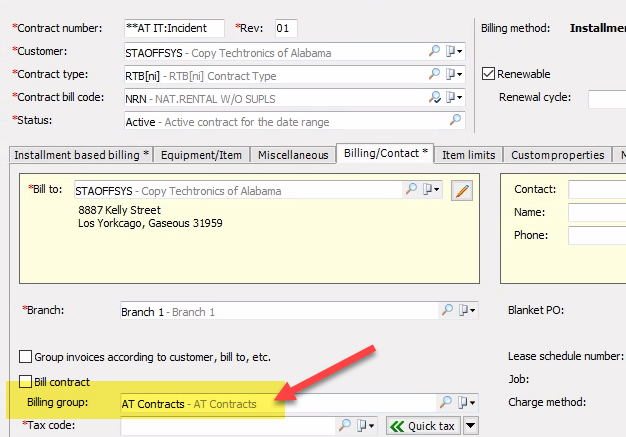Switch to Installment based billing tab
Viewport: 626px width, 437px height.
click(81, 155)
